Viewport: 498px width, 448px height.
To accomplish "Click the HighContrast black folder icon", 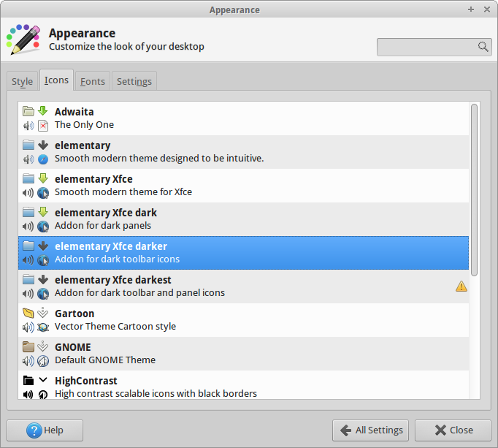I will click(28, 380).
